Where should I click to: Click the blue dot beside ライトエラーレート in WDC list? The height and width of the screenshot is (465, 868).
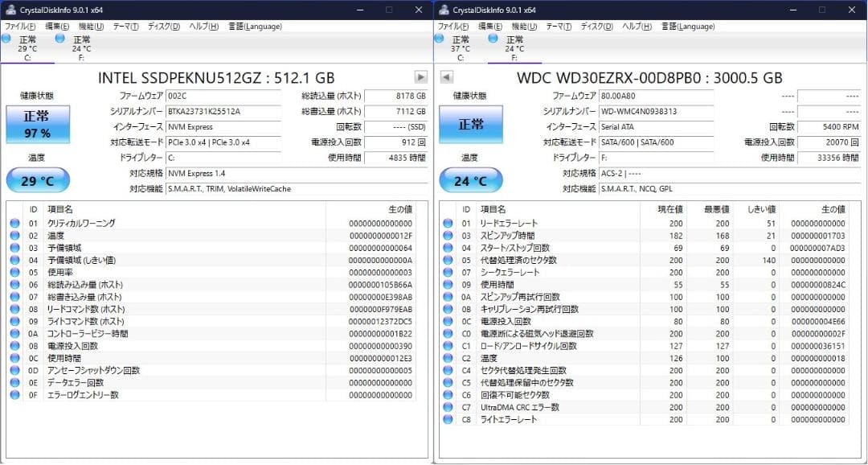(447, 419)
